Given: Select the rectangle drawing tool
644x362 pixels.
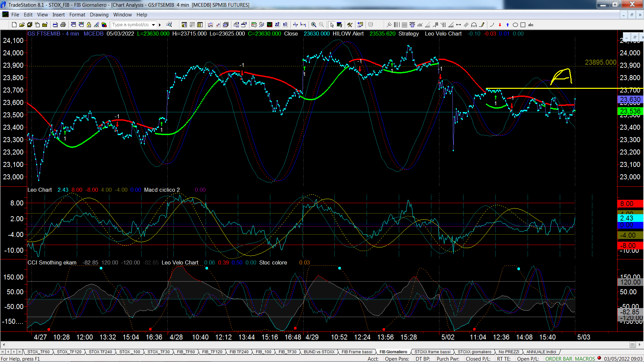Looking at the screenshot, I should point(523,25).
